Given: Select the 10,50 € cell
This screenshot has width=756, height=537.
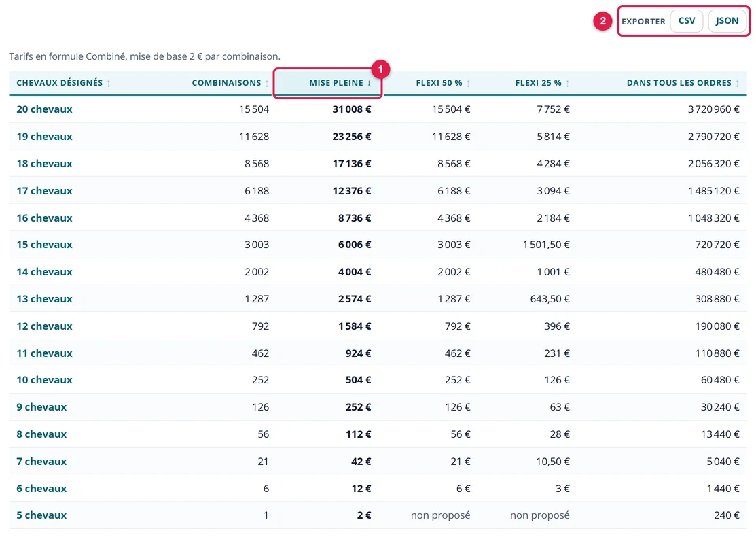Looking at the screenshot, I should tap(552, 462).
